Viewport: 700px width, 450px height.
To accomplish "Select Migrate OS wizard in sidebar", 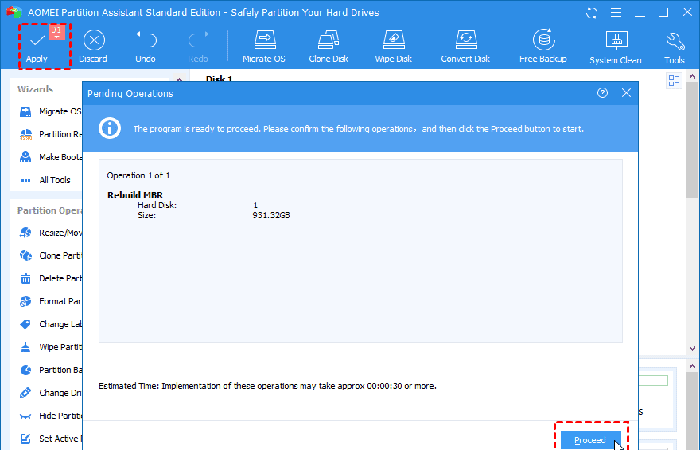I will (x=50, y=111).
